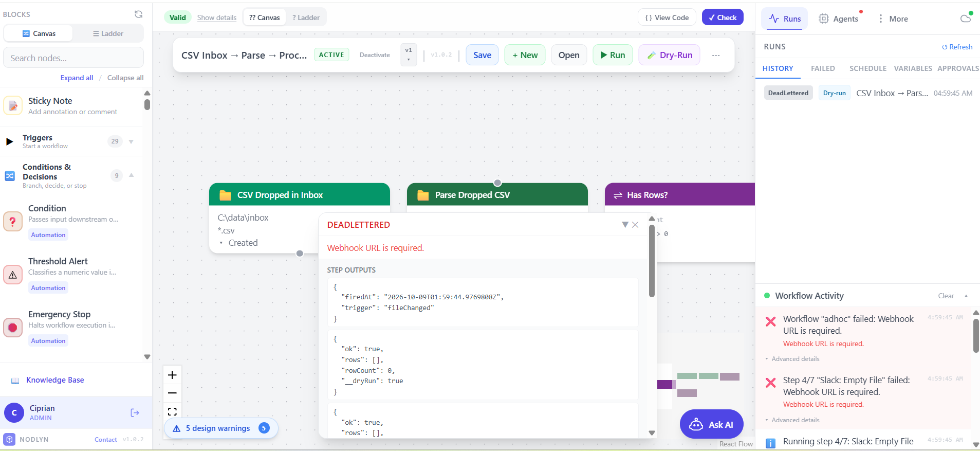Open the v1 version dropdown
Image resolution: width=980 pixels, height=451 pixels.
tap(409, 55)
